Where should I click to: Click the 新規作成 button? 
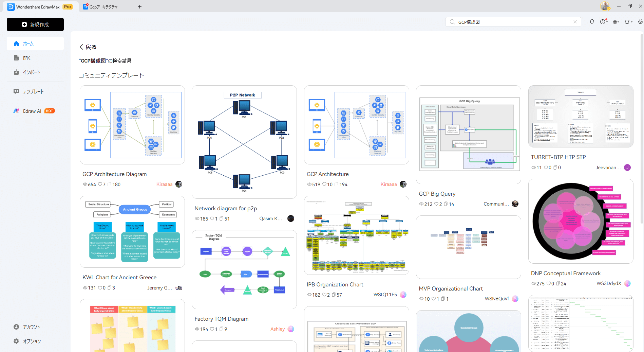tap(35, 24)
